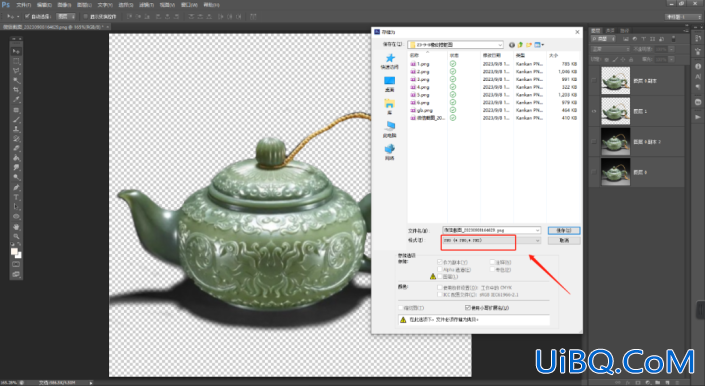This screenshot has width=705, height=386.
Task: Select the Clone Stamp tool
Action: (x=16, y=129)
